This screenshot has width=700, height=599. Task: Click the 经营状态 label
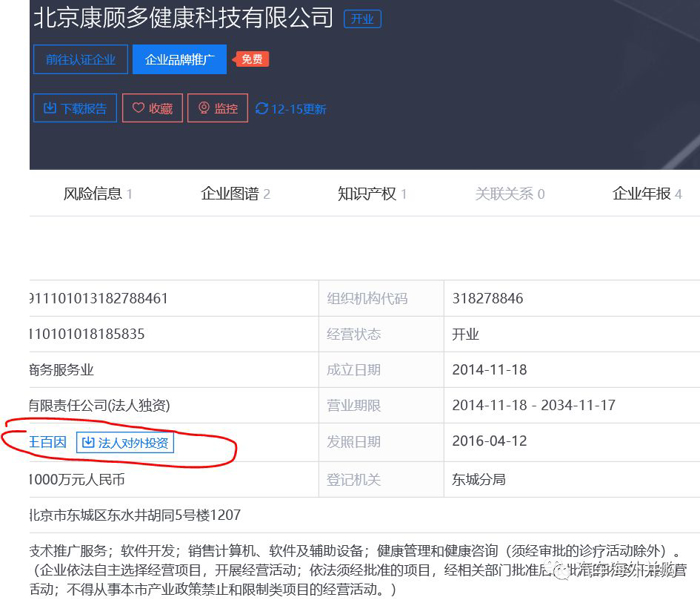(x=354, y=334)
